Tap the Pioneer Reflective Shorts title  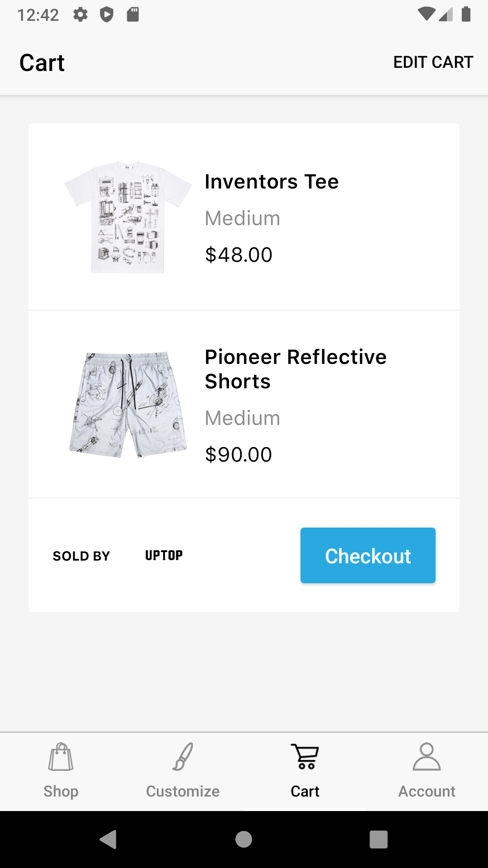point(296,369)
